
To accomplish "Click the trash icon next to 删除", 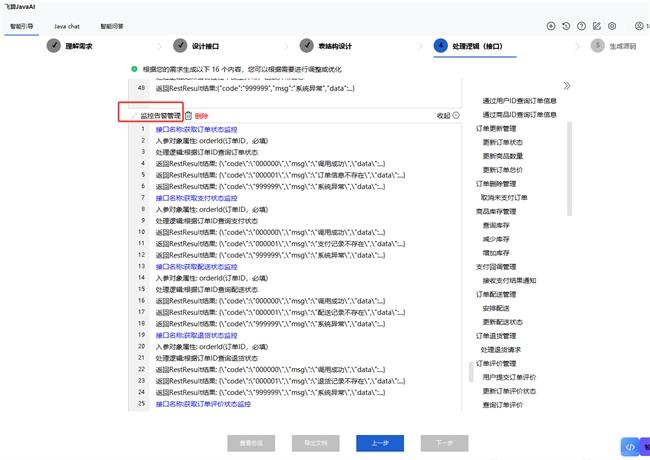I will click(188, 116).
